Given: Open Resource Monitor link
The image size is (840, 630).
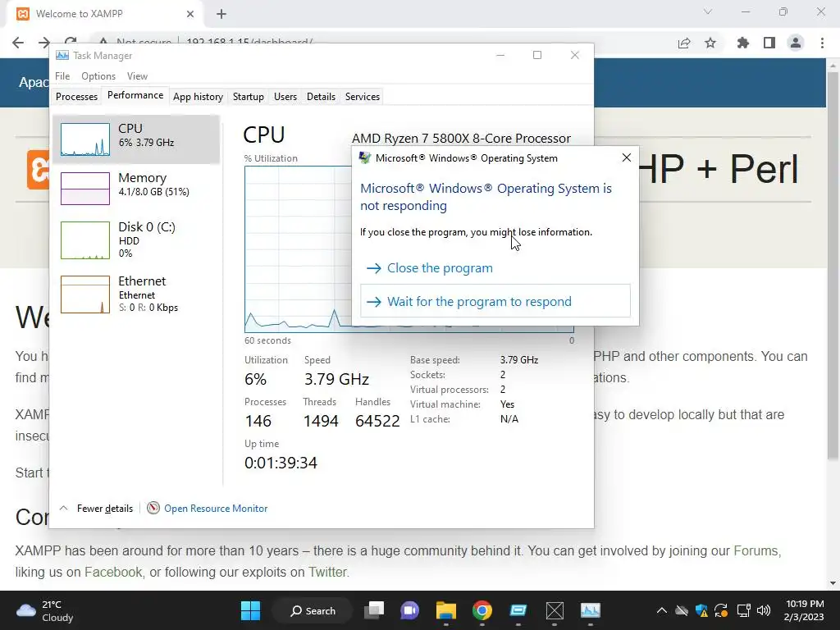Looking at the screenshot, I should (216, 509).
